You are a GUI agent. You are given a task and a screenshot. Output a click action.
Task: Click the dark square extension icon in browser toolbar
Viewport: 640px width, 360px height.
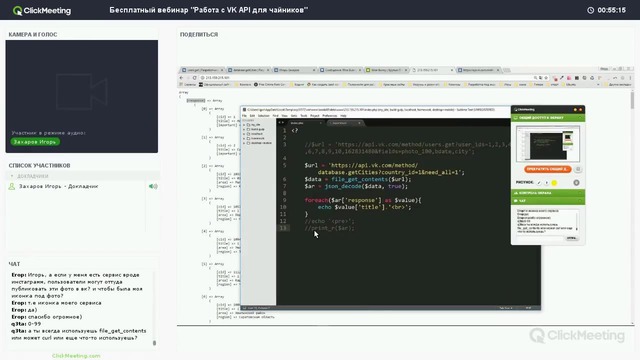point(577,78)
